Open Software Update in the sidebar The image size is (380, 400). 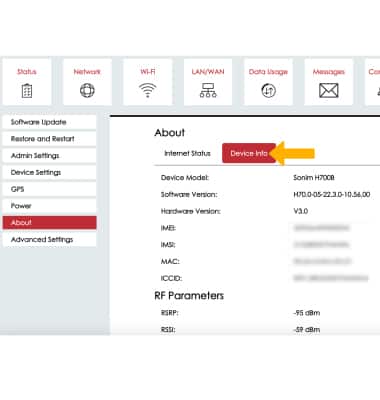(49, 122)
